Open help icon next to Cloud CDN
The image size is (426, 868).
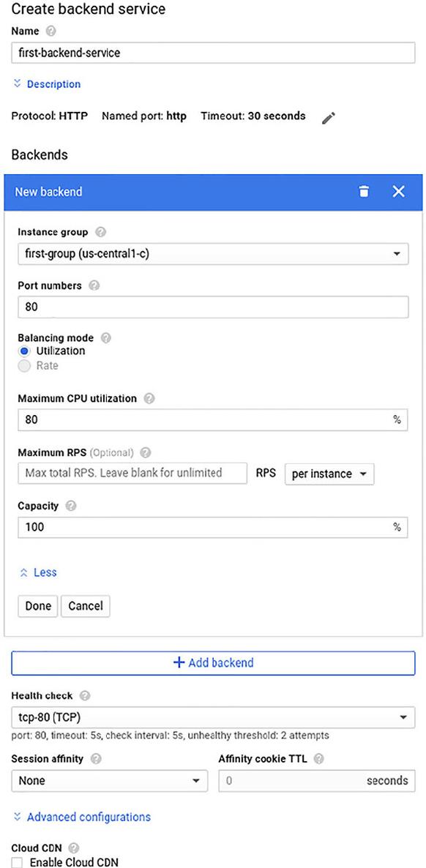[74, 848]
